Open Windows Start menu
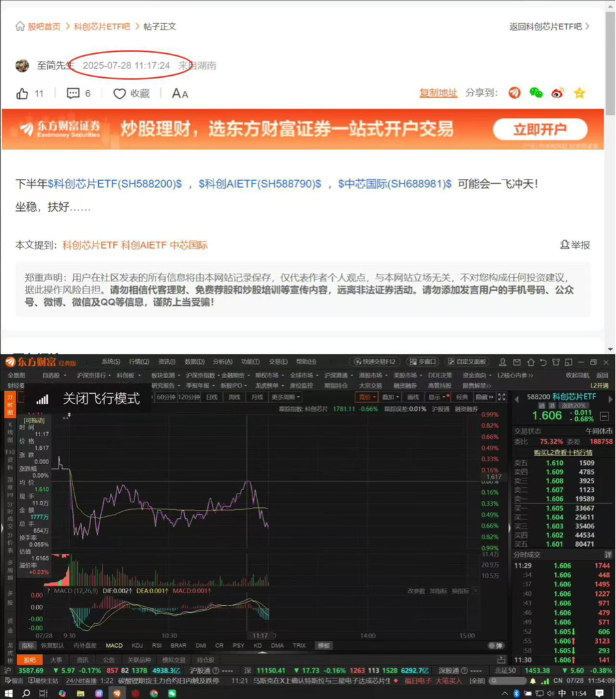 point(8,694)
